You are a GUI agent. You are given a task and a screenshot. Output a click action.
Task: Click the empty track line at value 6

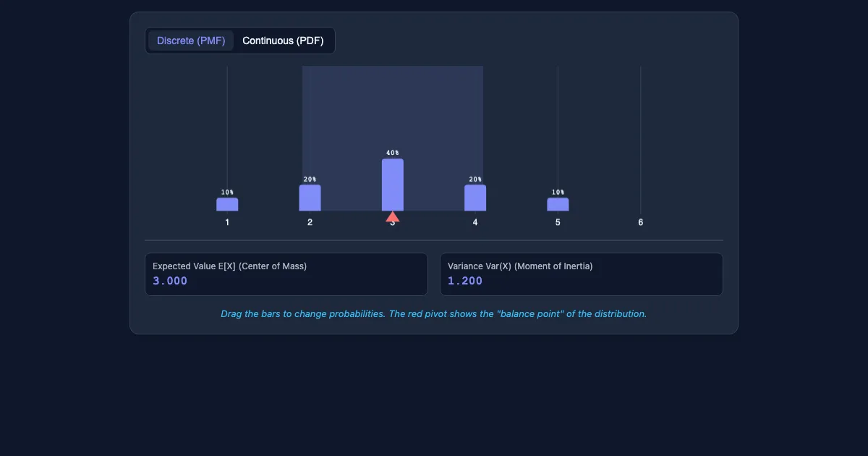(640, 139)
